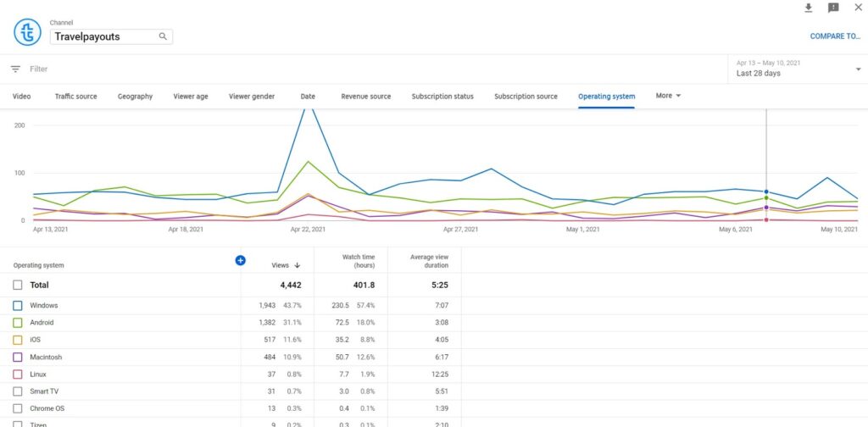The width and height of the screenshot is (868, 427).
Task: Switch to the Traffic source tab
Action: [x=75, y=97]
